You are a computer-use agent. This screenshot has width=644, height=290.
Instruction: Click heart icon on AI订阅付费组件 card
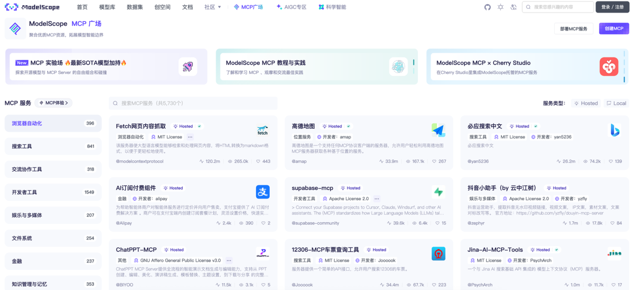(263, 223)
